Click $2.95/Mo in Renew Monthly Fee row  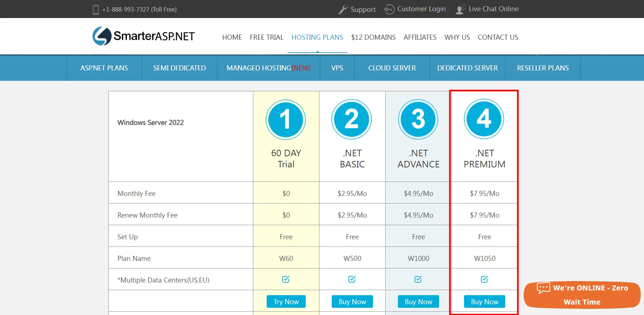click(x=352, y=215)
